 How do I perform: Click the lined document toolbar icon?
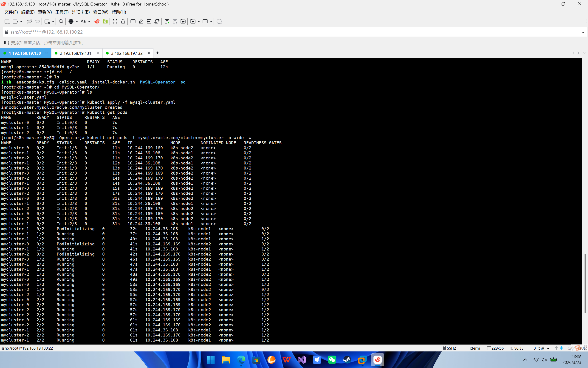[x=183, y=21]
